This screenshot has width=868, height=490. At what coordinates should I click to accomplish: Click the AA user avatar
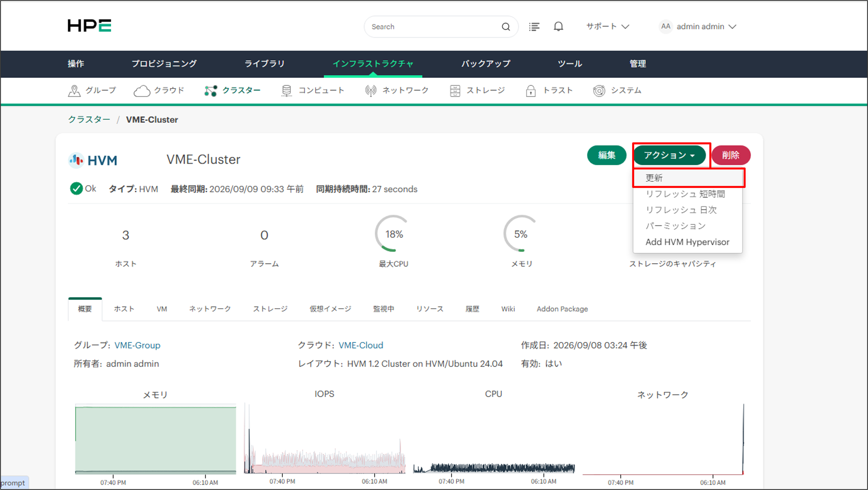(665, 26)
